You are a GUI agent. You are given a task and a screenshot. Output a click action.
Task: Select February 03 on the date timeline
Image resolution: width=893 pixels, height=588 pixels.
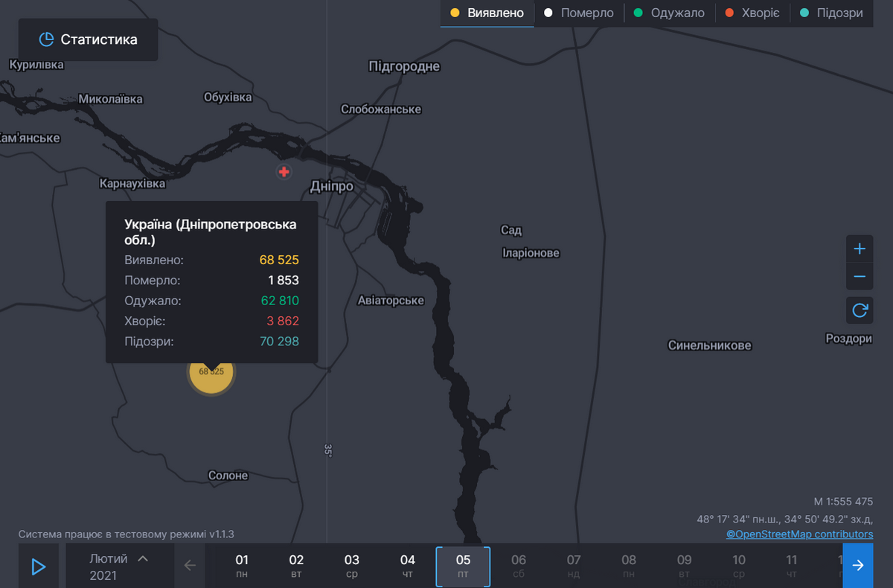tap(352, 566)
